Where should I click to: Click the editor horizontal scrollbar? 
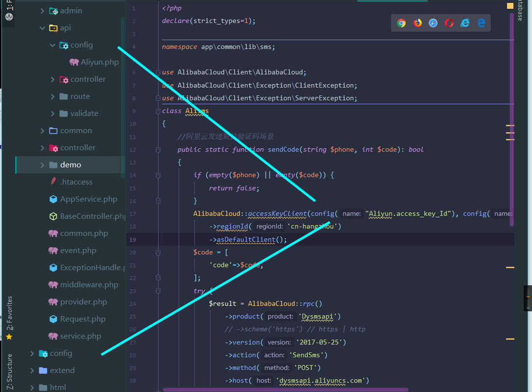pos(286,390)
